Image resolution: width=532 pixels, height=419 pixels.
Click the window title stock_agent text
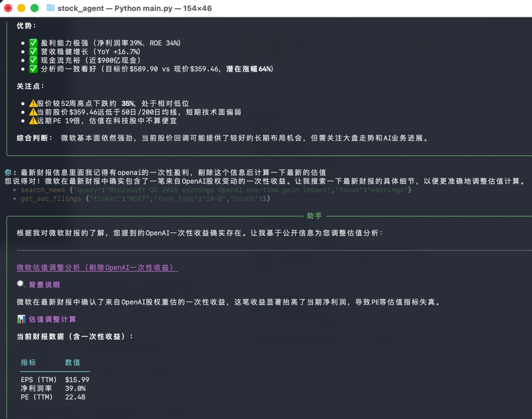point(81,8)
